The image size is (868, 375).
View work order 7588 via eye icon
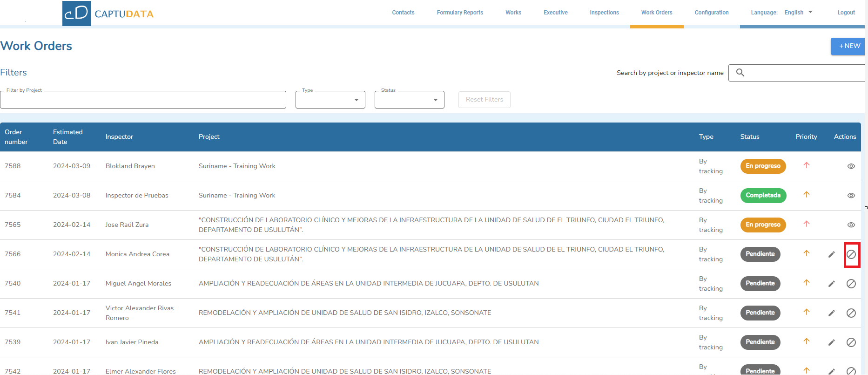pyautogui.click(x=851, y=166)
